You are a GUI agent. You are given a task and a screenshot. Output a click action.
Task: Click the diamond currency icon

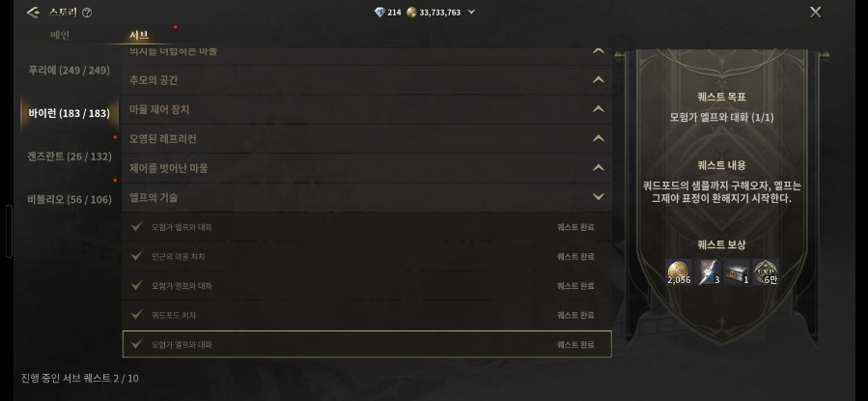click(378, 13)
